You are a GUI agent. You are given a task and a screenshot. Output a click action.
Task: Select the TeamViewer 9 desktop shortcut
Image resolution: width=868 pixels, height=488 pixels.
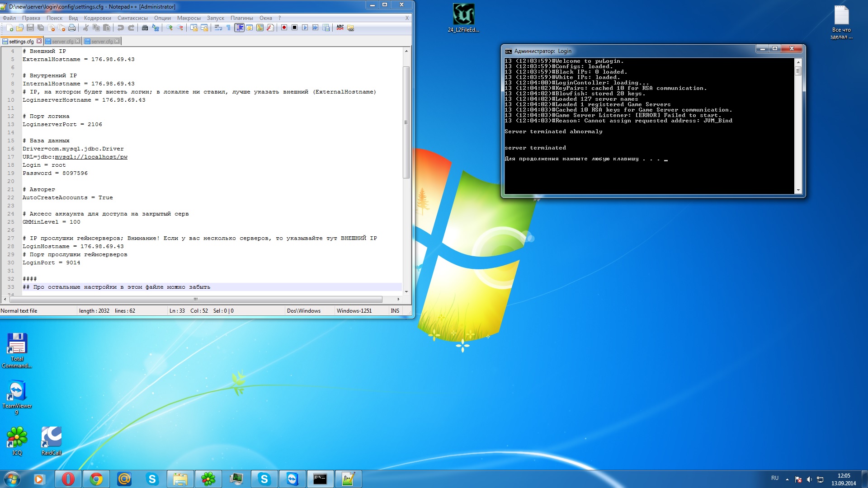point(17,398)
